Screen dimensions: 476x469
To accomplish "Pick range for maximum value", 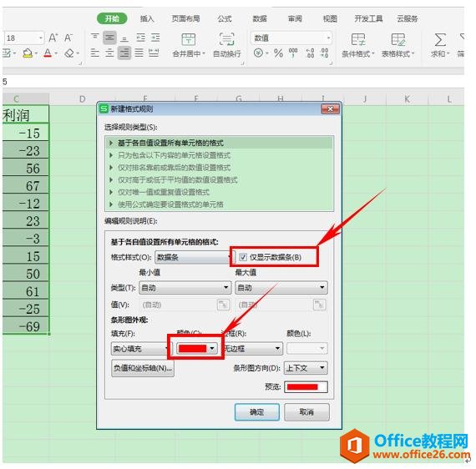I will (319, 305).
